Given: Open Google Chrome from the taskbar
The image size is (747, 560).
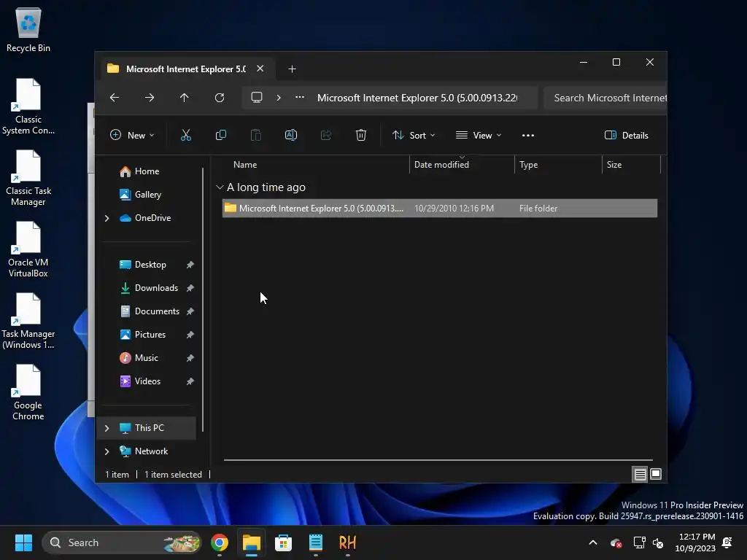Looking at the screenshot, I should [x=220, y=542].
